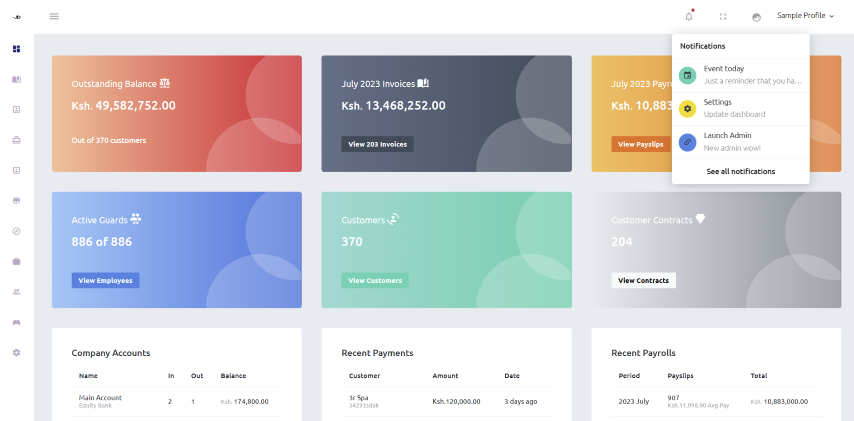Open the Event today notification
Screen dimensions: 854x421
pos(741,75)
